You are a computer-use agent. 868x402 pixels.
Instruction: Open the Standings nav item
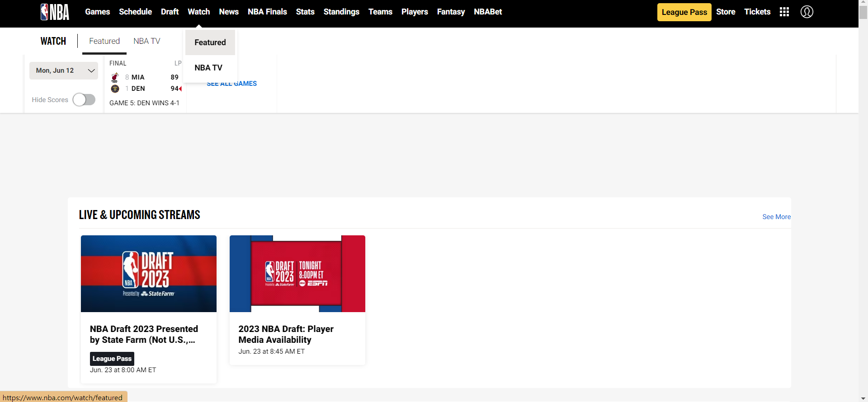click(341, 12)
